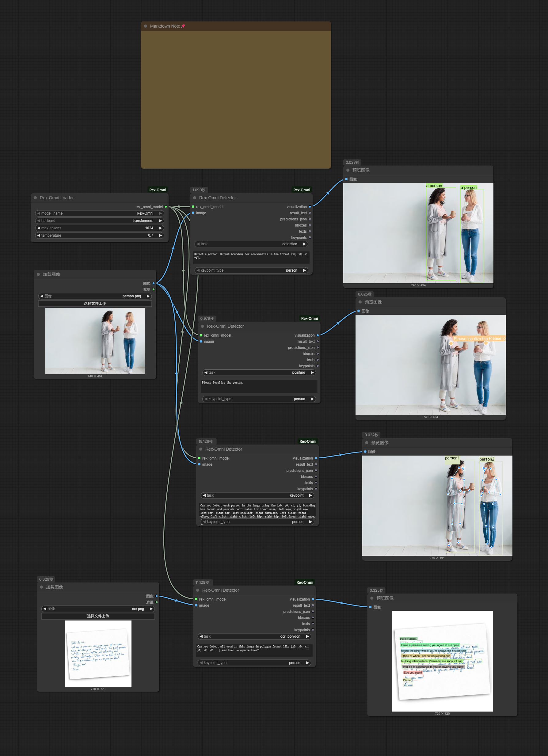Viewport: 548px width, 756px height.
Task: Click 图像 output port of ocr.png loader
Action: 156,596
